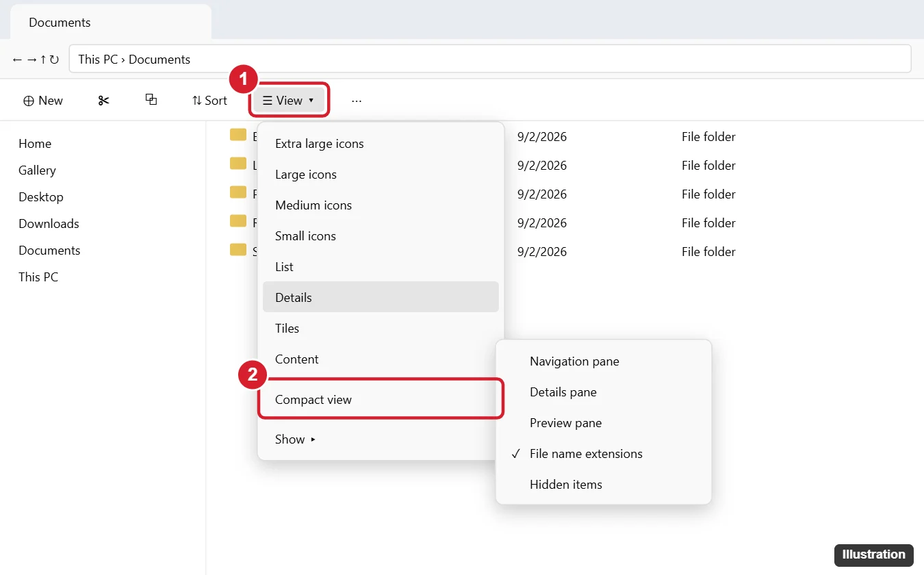Select the Details layout
Screen dimensions: 924x575
pyautogui.click(x=381, y=297)
